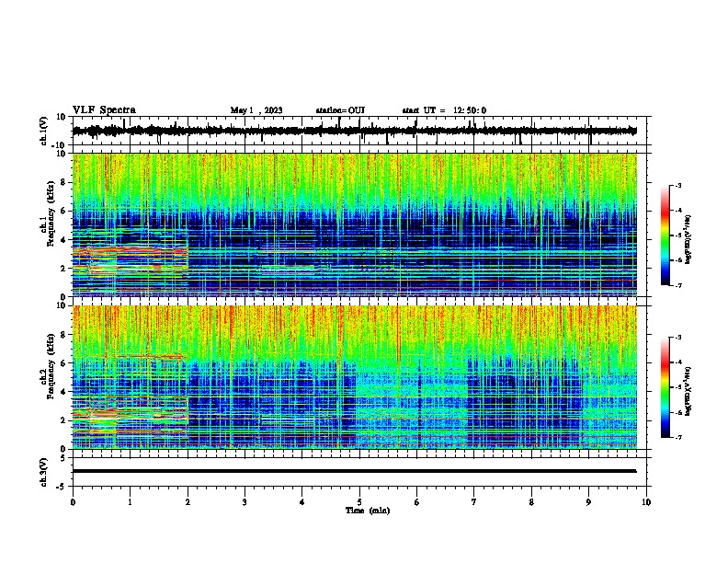728x563 pixels.
Task: Click the time axis tick label "6"
Action: tap(417, 502)
